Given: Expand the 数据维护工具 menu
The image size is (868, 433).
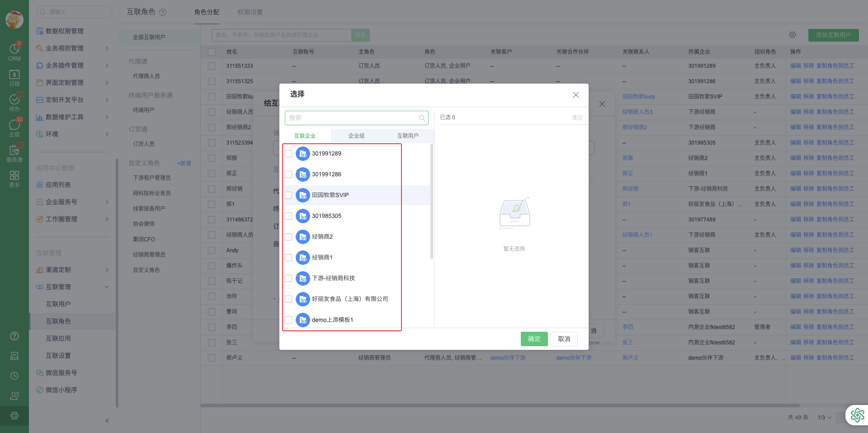Looking at the screenshot, I should tap(107, 117).
